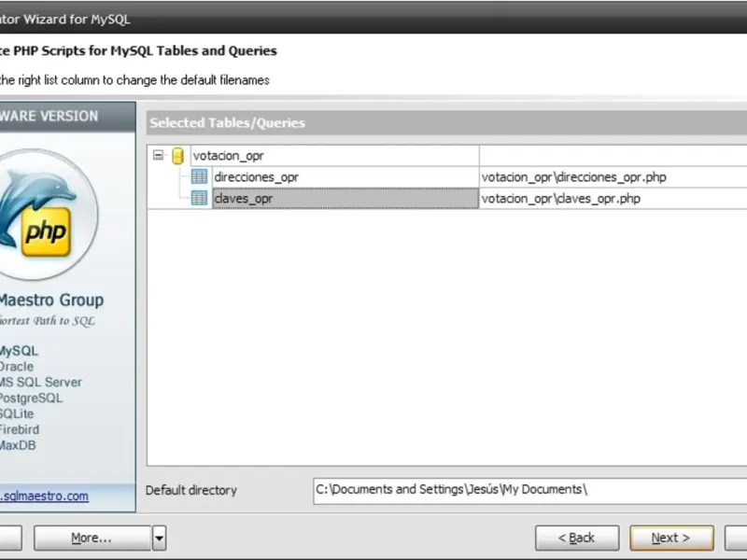Screen dimensions: 747x560
Task: Click the Default directory input field
Action: (529, 491)
